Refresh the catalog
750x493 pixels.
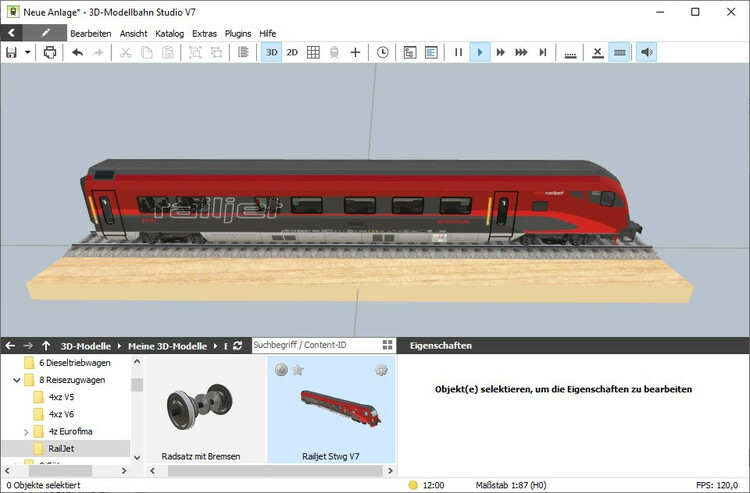tap(237, 345)
